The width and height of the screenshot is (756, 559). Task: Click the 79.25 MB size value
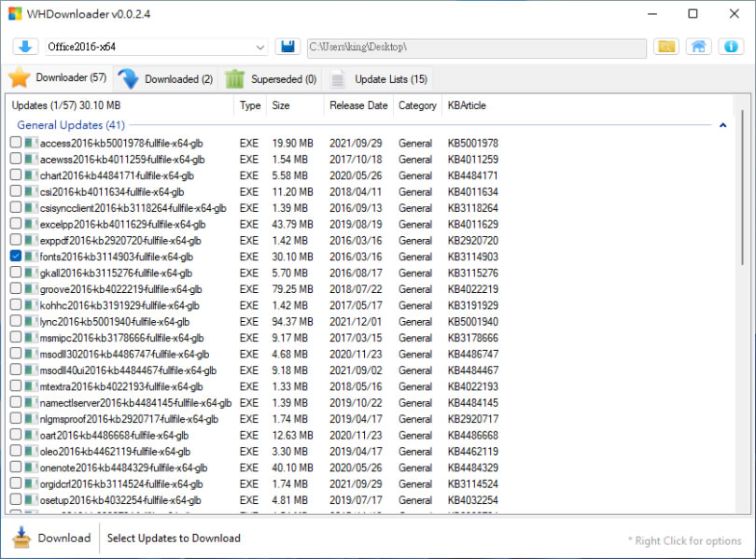(292, 289)
